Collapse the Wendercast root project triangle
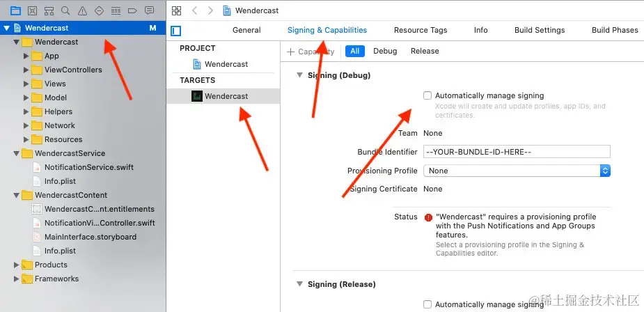644x312 pixels. (6, 28)
